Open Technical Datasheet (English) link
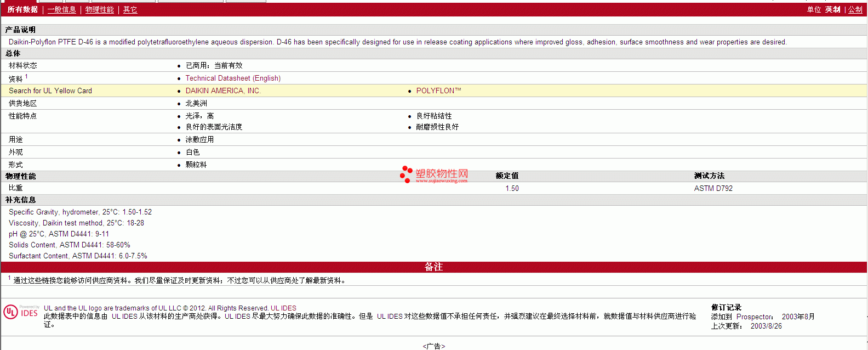This screenshot has width=868, height=350. [233, 78]
